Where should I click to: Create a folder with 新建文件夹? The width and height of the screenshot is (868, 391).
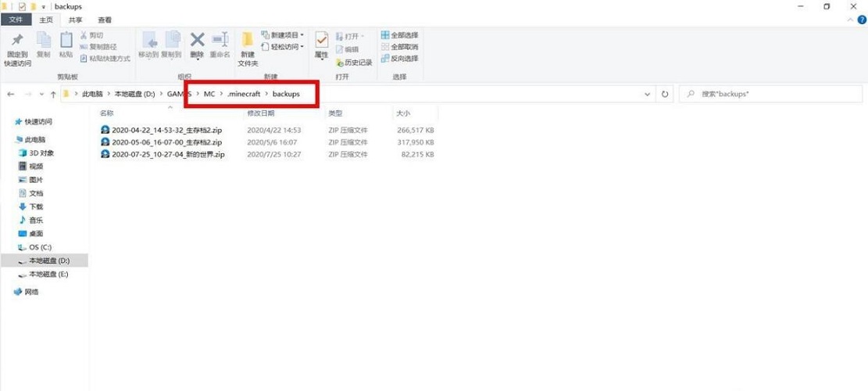click(248, 48)
